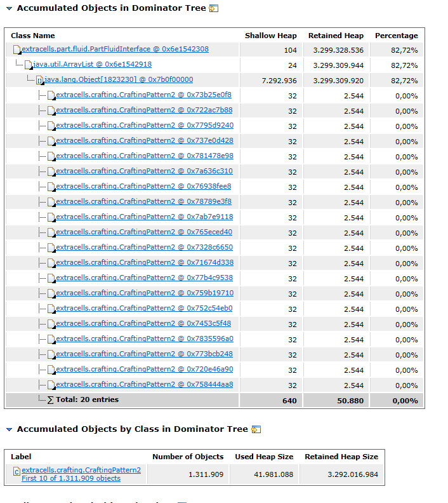Click the object icon beside CraftingPattern2 @ 0x7453c5f48

click(x=51, y=324)
